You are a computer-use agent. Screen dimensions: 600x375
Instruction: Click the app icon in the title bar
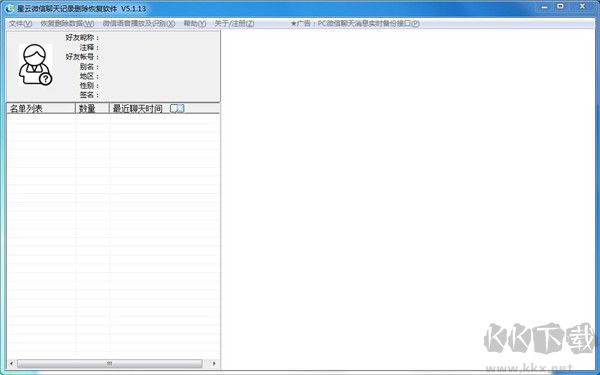click(x=10, y=8)
